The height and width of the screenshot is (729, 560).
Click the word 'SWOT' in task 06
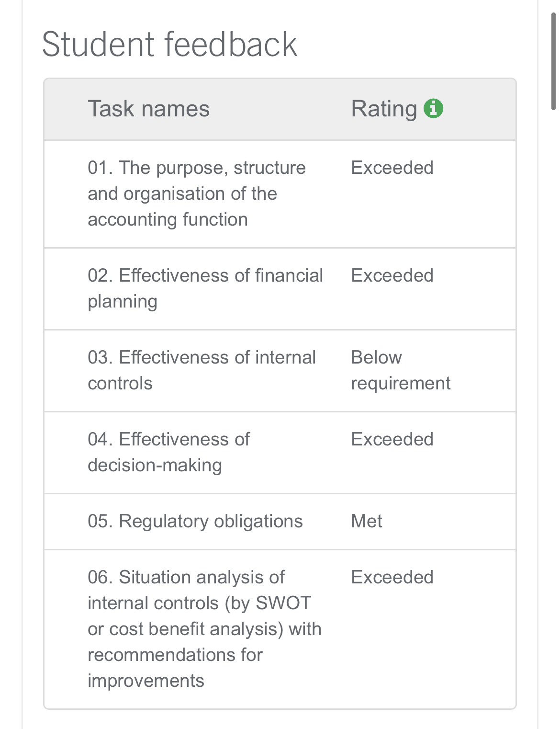pos(283,604)
